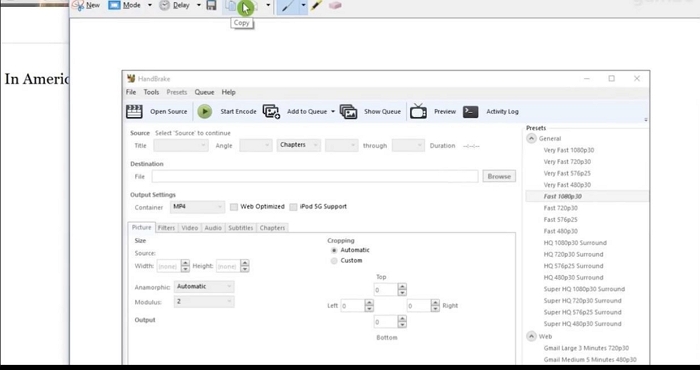Click the Left crop value stepper
The width and height of the screenshot is (700, 370).
(369, 306)
